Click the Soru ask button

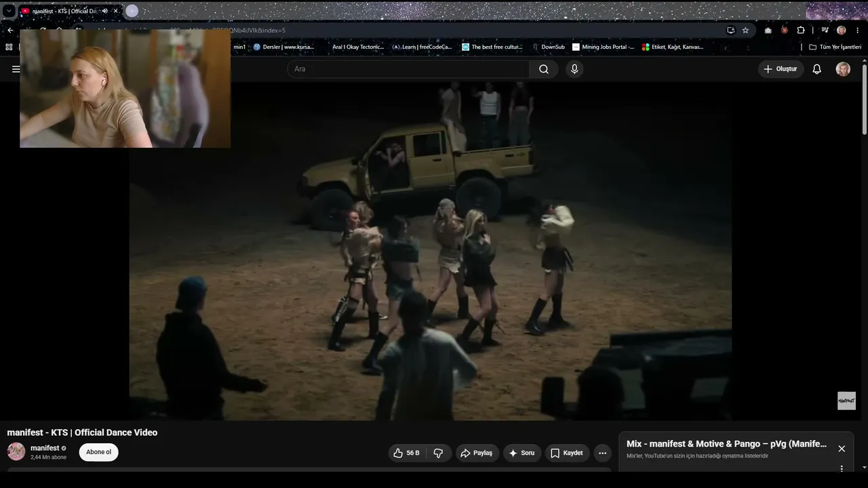[522, 453]
